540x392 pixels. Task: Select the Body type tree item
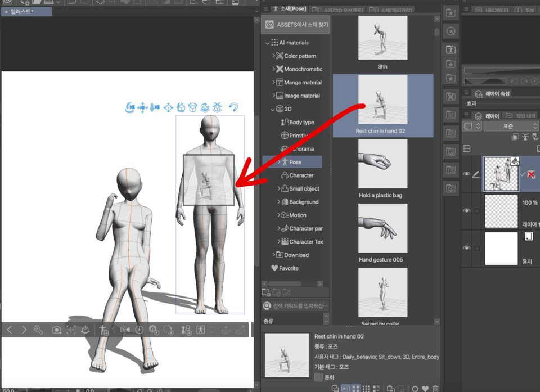point(298,122)
